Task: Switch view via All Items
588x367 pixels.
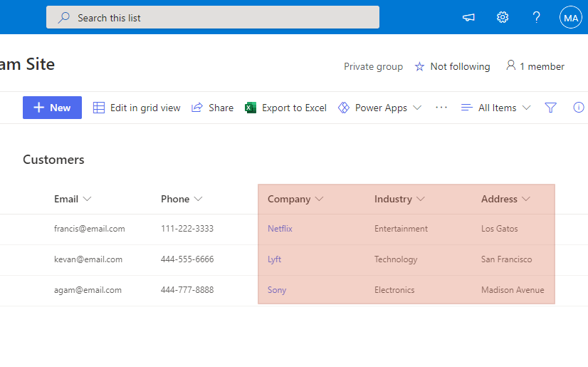Action: 498,108
